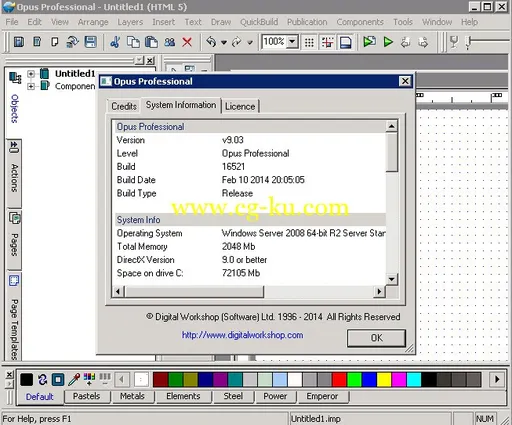The image size is (512, 425).
Task: Switch to the Metals palette tab
Action: tap(132, 396)
